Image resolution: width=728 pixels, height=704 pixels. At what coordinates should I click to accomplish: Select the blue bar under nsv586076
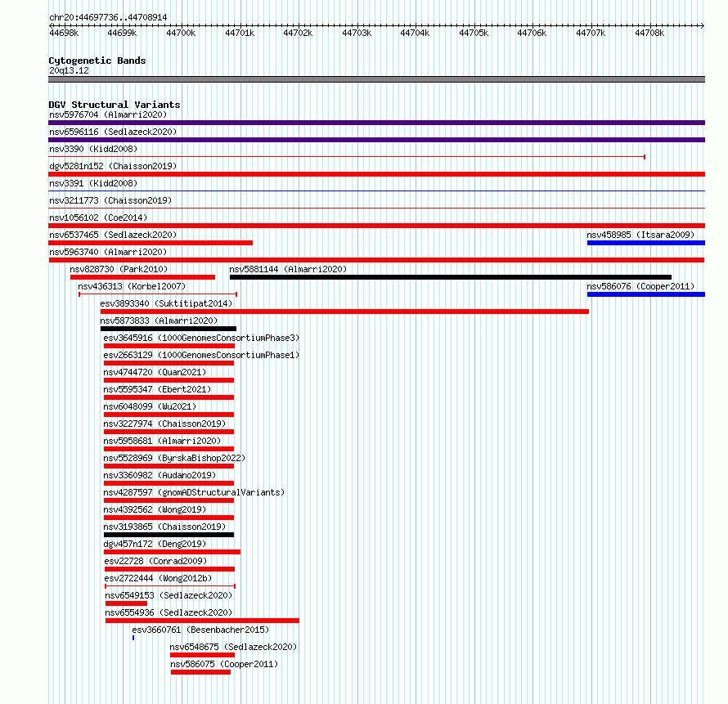click(x=646, y=294)
